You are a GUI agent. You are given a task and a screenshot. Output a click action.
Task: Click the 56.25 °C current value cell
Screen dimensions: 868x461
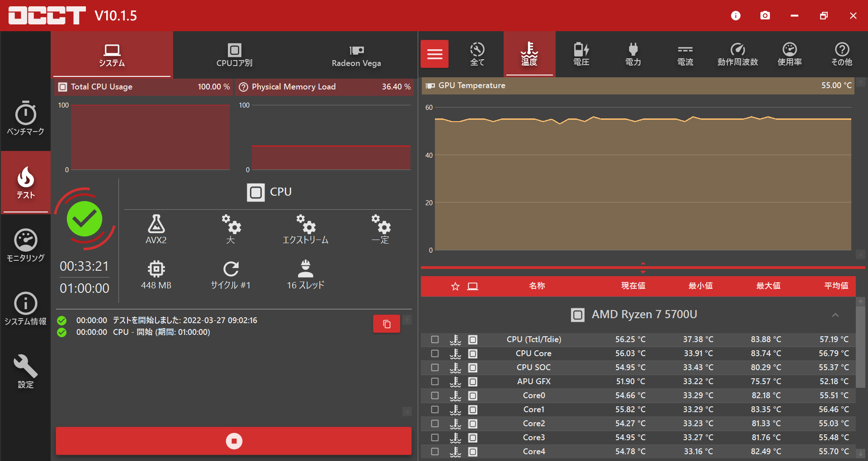[x=630, y=339]
